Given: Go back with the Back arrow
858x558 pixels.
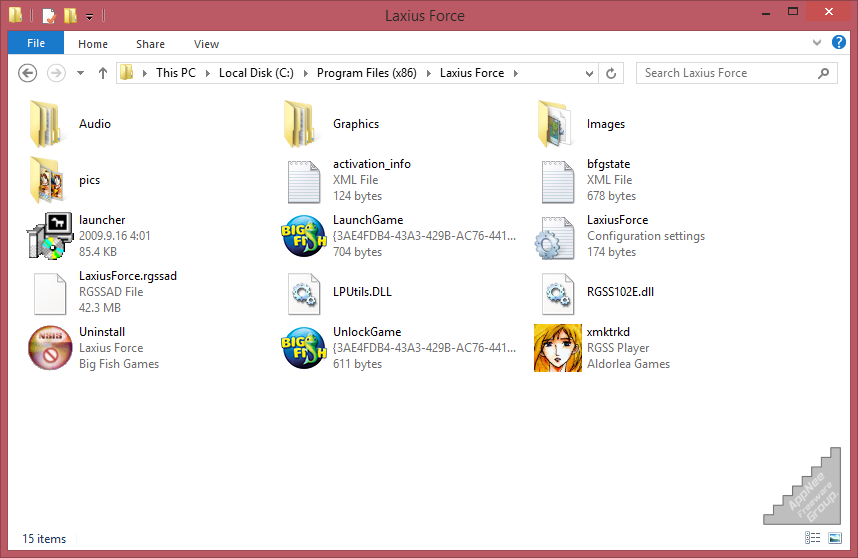Looking at the screenshot, I should point(27,73).
